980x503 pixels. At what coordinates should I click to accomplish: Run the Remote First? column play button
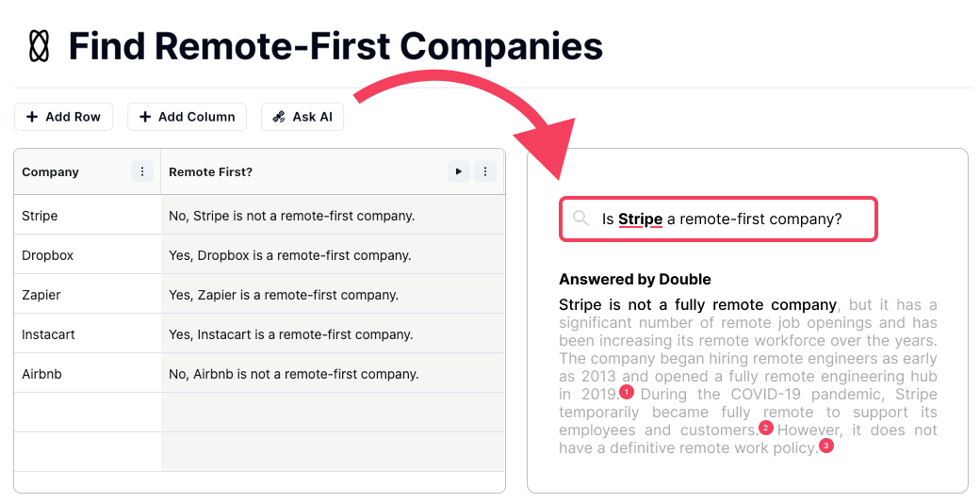(458, 171)
